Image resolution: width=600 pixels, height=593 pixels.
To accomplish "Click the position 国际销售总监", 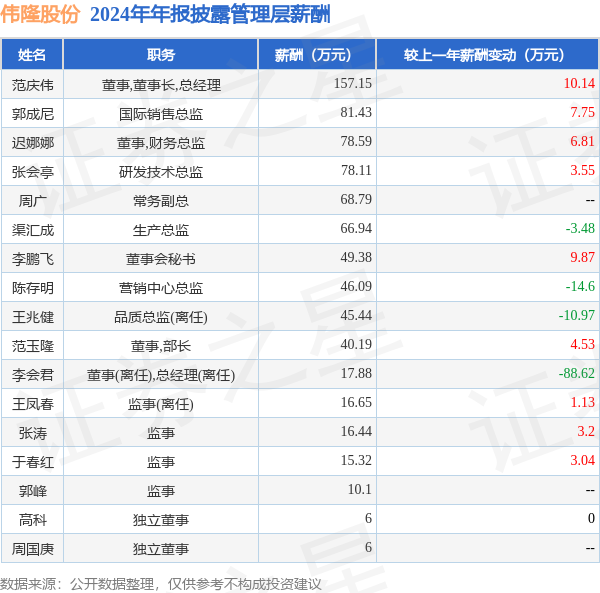I will (x=161, y=114).
